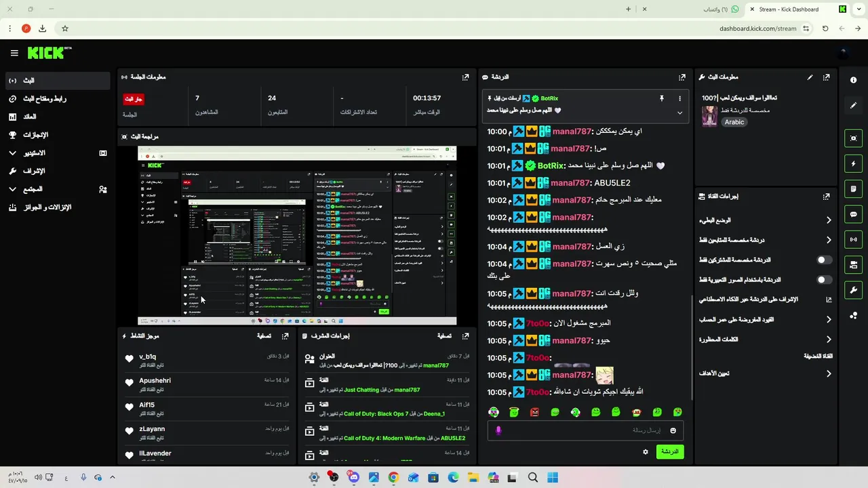Click the green send chat button (الدردشة)

(x=670, y=451)
